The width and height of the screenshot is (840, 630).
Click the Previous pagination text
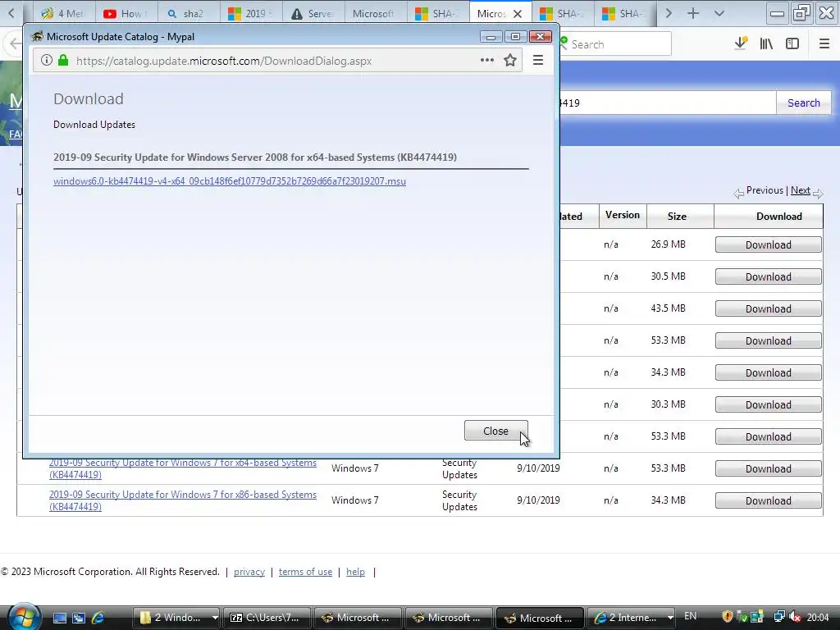[765, 190]
